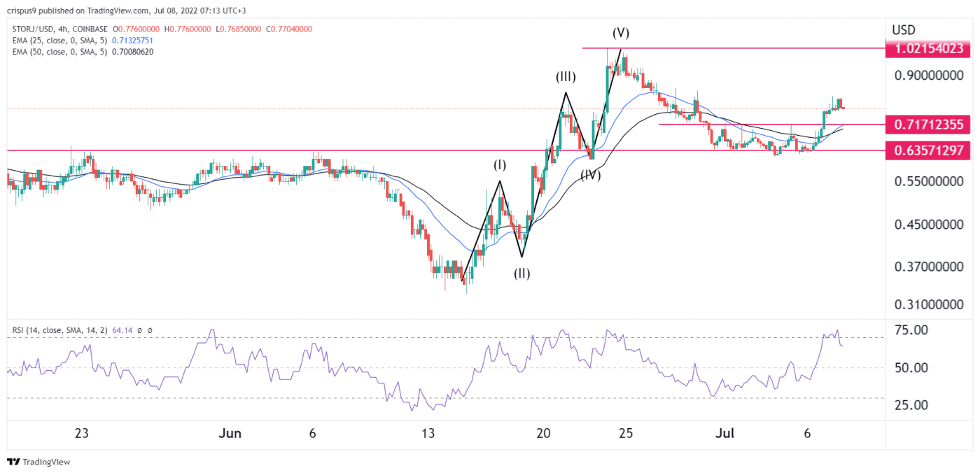This screenshot has height=473, width=980.
Task: Select the 0.71712355 price label
Action: [928, 125]
